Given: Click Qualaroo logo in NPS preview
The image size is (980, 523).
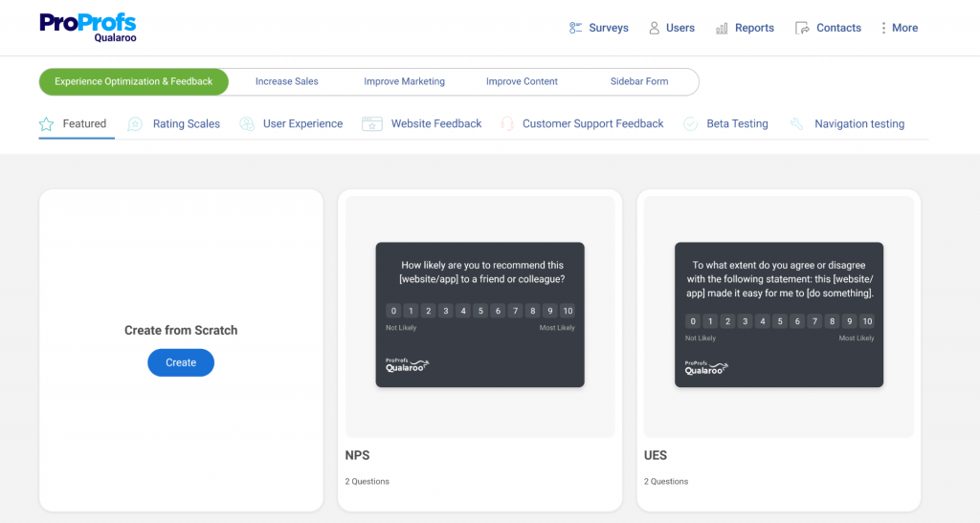Looking at the screenshot, I should coord(407,365).
